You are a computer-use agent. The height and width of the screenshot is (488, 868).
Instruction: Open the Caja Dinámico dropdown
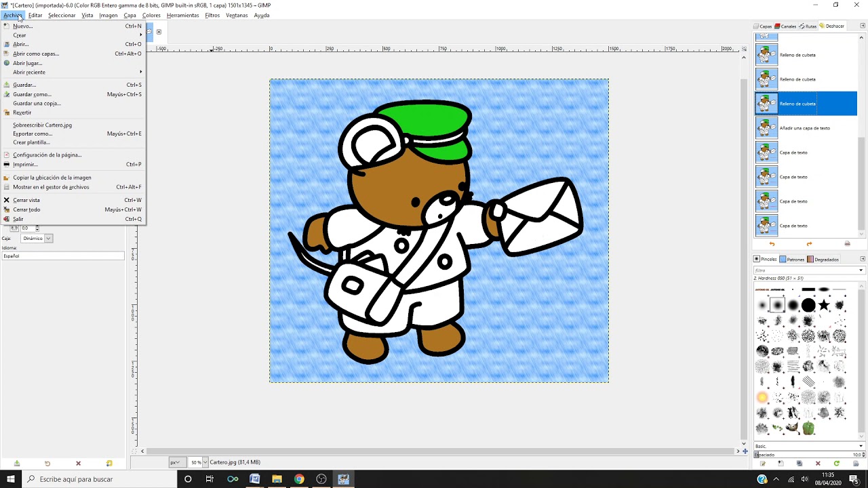(35, 239)
